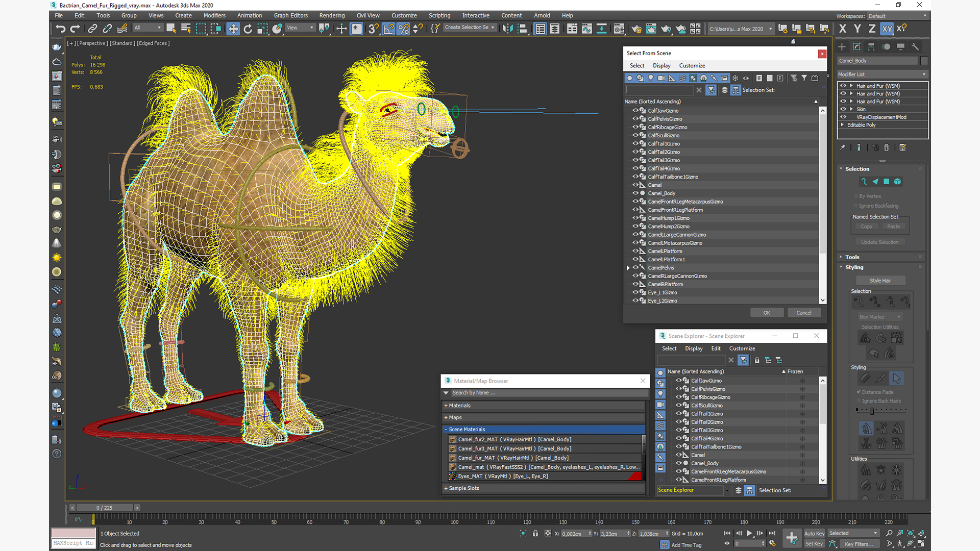Constrain to XY plane
The image size is (980, 551).
(887, 29)
